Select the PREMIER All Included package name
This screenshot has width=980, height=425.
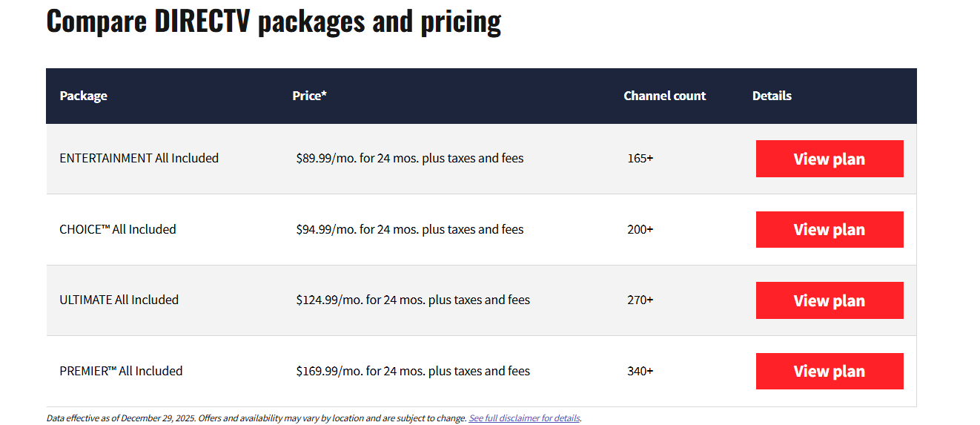[120, 371]
